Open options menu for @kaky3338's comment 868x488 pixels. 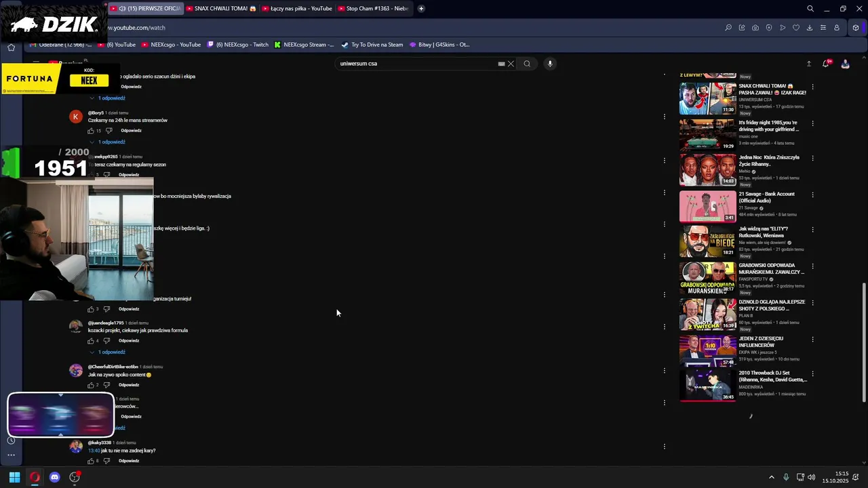pyautogui.click(x=665, y=447)
